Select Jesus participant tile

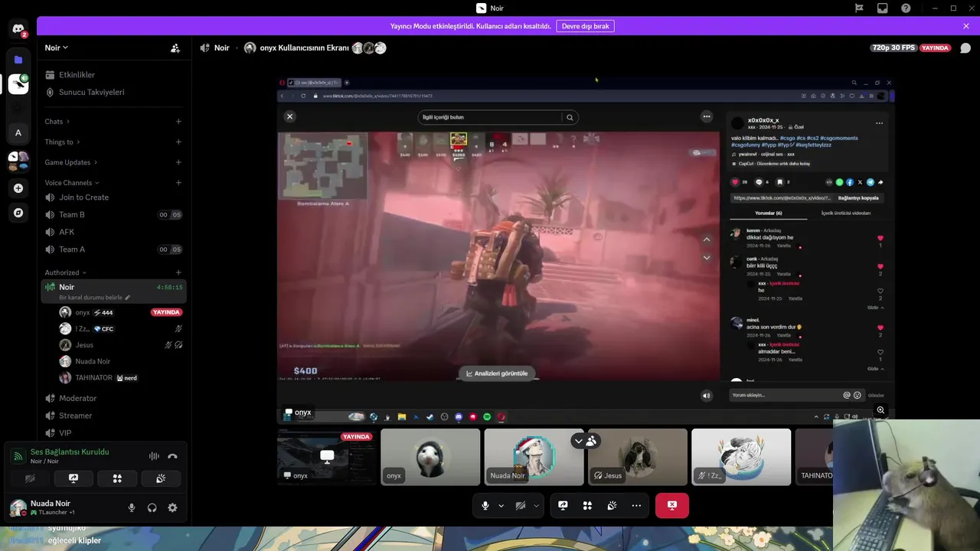(638, 457)
